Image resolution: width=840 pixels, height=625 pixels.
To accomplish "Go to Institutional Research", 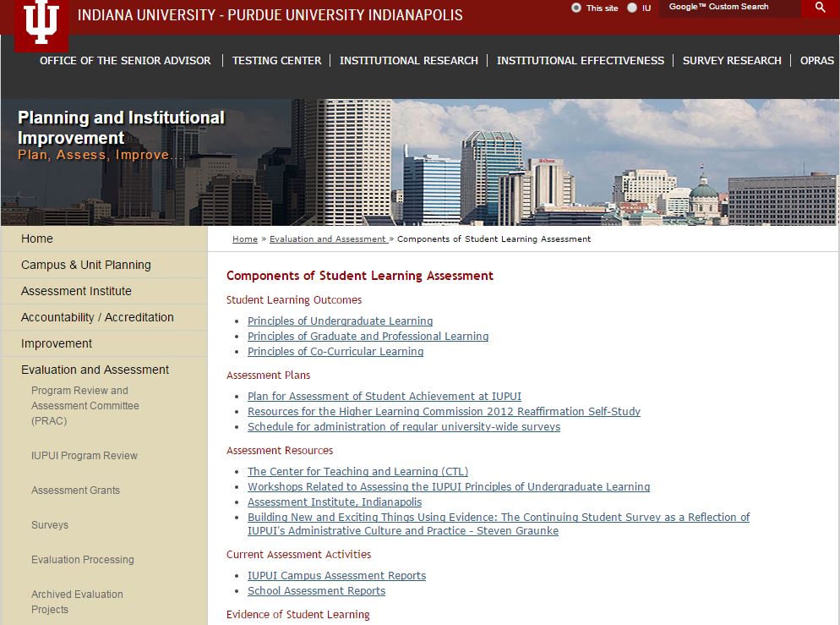I will (409, 61).
